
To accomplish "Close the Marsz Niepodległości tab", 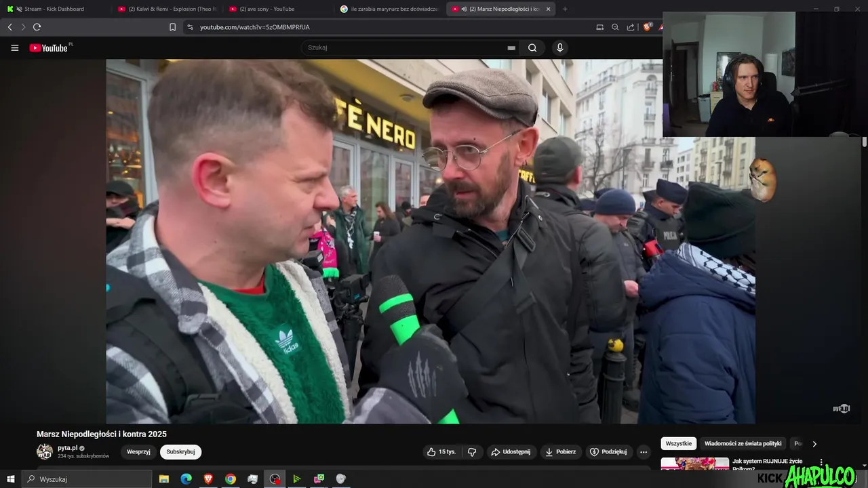I will [x=548, y=9].
